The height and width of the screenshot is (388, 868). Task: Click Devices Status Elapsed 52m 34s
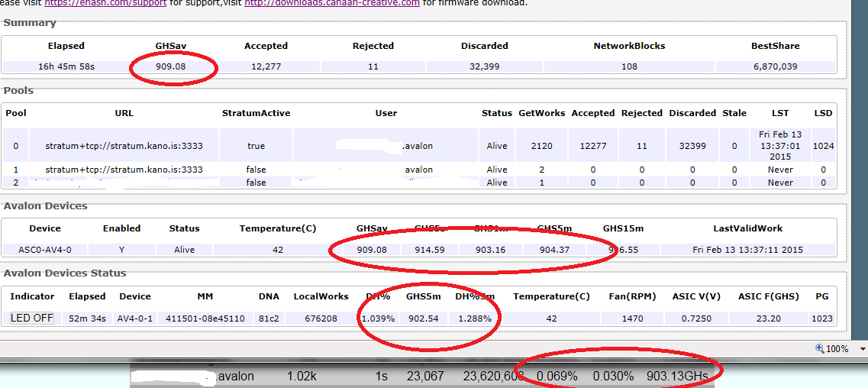click(x=88, y=318)
